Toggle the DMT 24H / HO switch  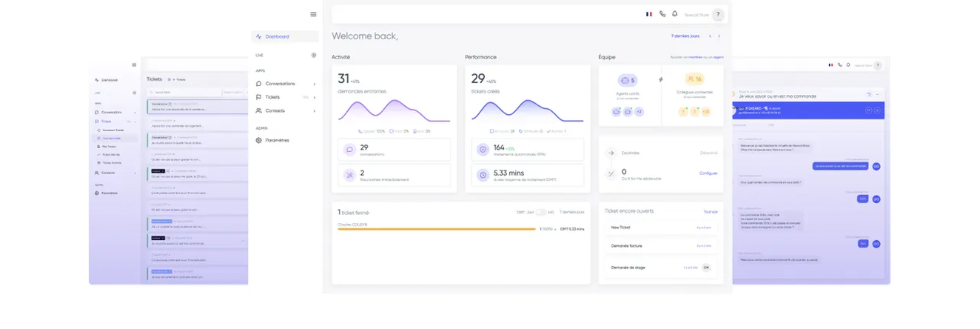[x=541, y=213]
